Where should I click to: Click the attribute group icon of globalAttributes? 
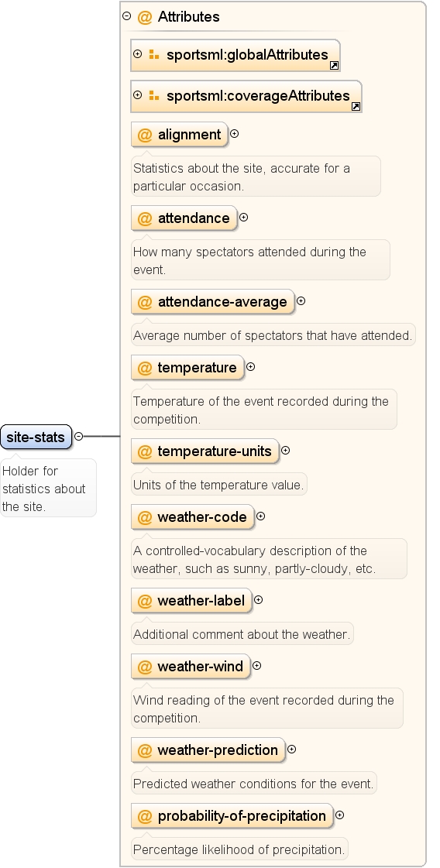coord(154,54)
